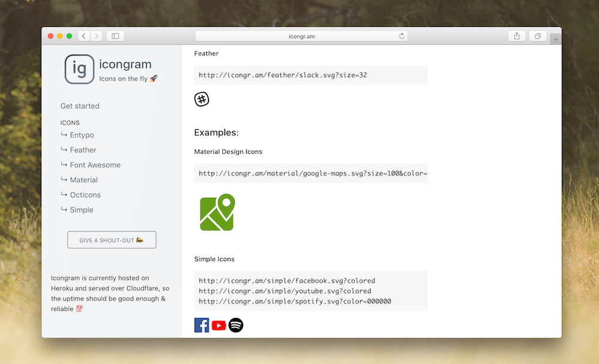Click the Spotify icon
Screen dimensions: 599x364
click(x=236, y=325)
